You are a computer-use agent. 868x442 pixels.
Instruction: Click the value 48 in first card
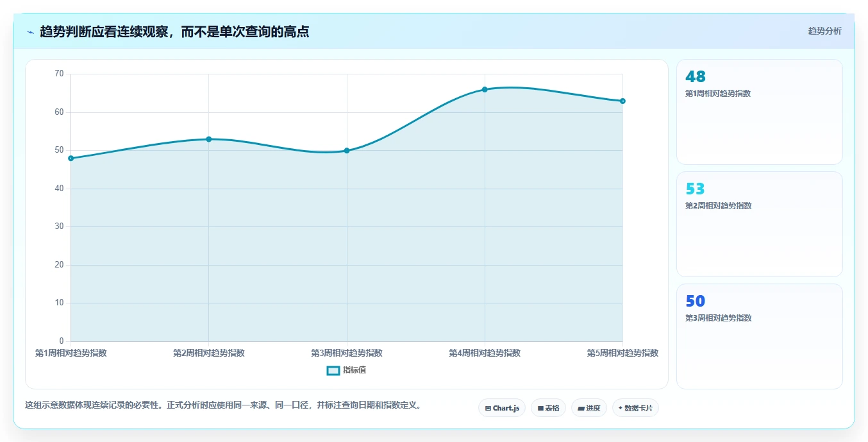tap(696, 77)
